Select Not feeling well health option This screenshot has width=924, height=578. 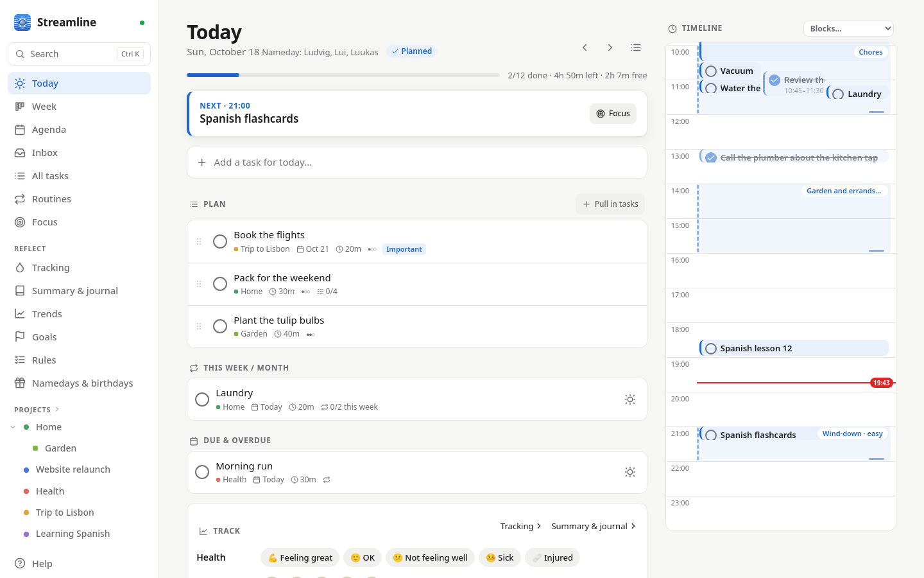pyautogui.click(x=430, y=557)
